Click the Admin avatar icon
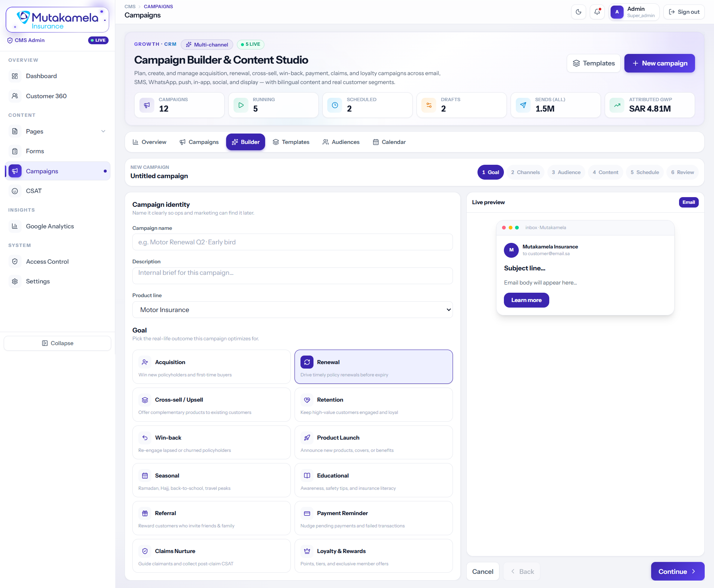This screenshot has height=588, width=714. coord(617,12)
